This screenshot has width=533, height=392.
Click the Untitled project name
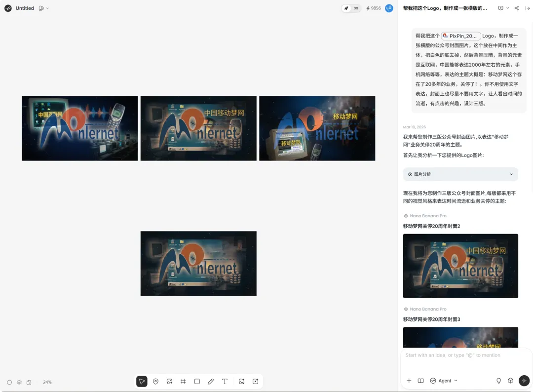tap(25, 8)
